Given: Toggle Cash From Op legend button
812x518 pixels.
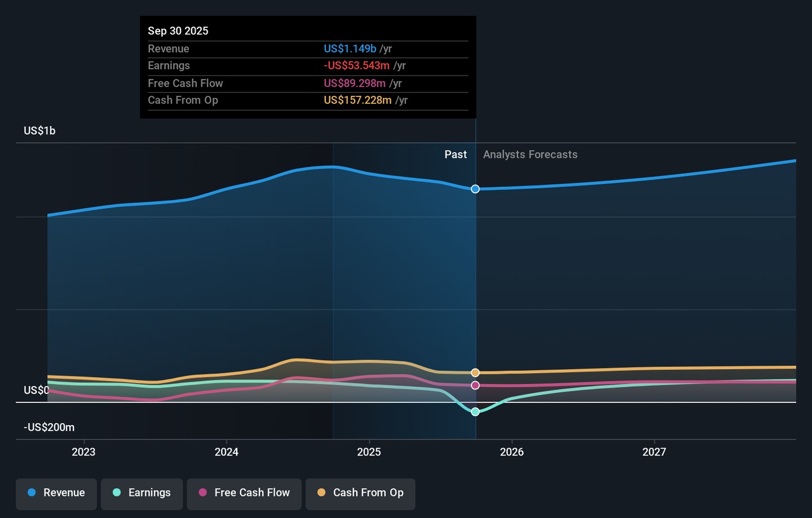Looking at the screenshot, I should tap(360, 493).
